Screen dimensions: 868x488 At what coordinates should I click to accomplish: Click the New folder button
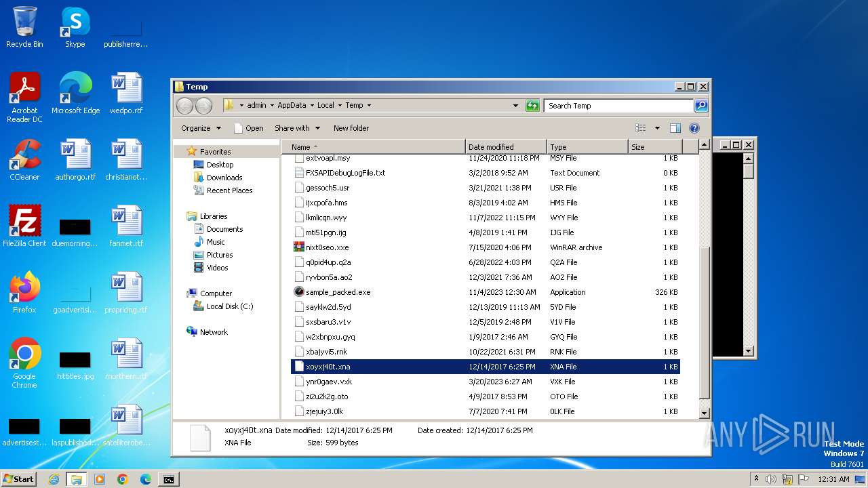351,128
